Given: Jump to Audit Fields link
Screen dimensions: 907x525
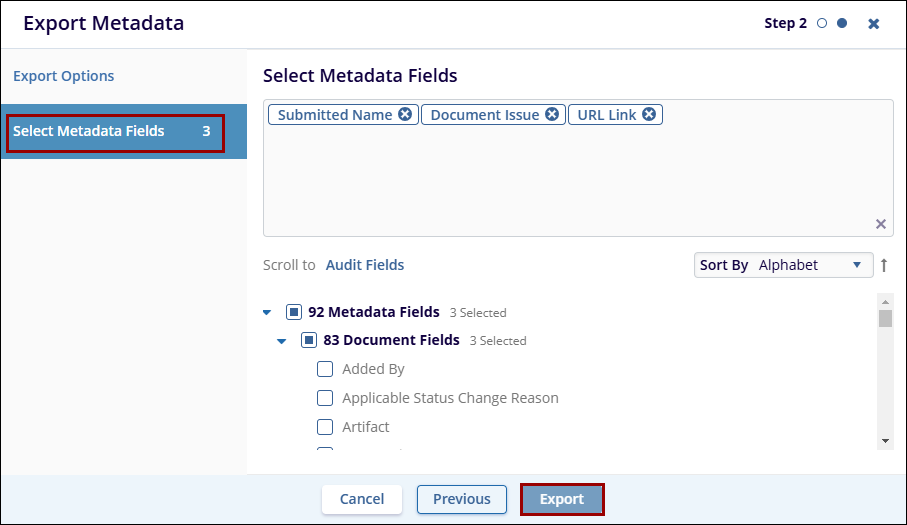Looking at the screenshot, I should click(x=365, y=265).
